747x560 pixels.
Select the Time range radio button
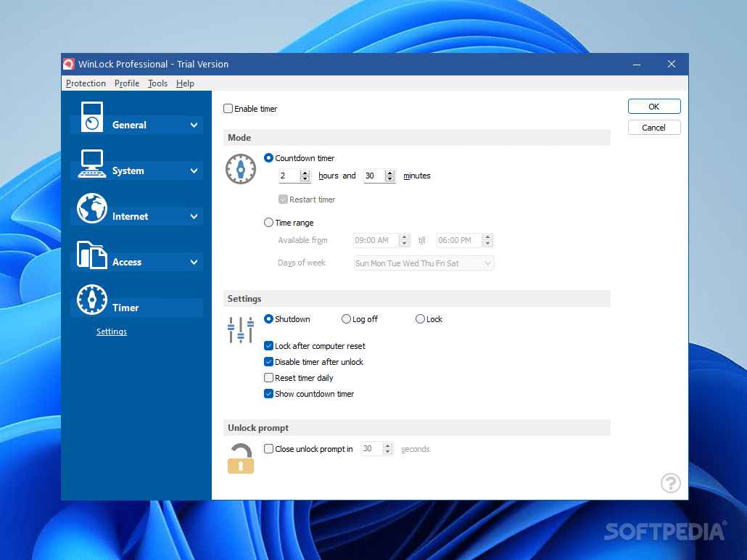pyautogui.click(x=268, y=223)
